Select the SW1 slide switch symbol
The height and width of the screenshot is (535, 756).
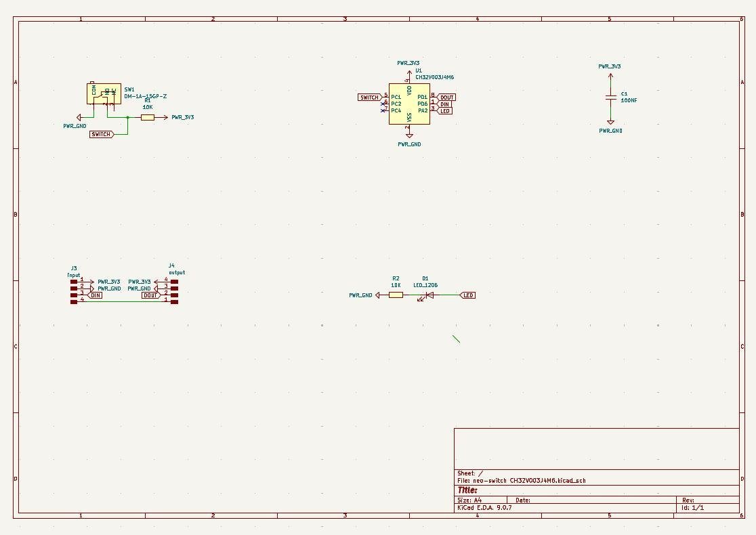(x=104, y=93)
